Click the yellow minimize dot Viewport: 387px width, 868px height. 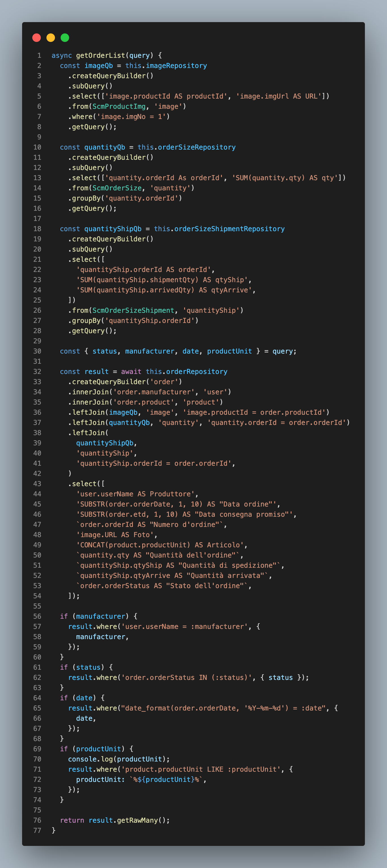(x=50, y=38)
